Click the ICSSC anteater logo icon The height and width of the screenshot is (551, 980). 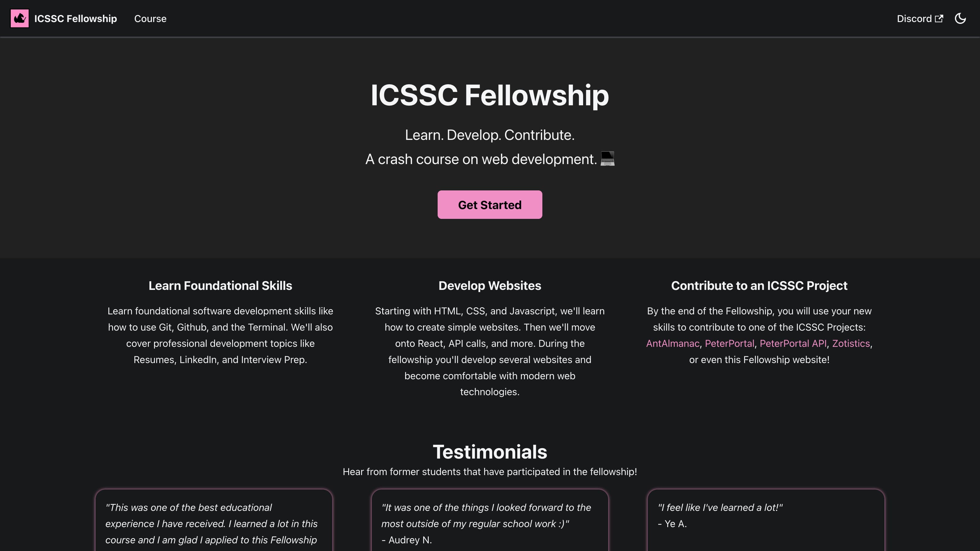point(20,18)
